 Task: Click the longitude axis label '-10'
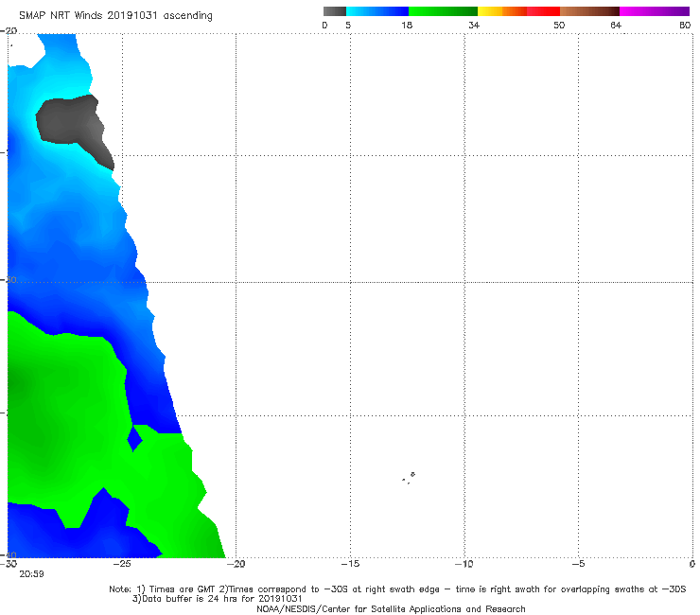point(464,564)
